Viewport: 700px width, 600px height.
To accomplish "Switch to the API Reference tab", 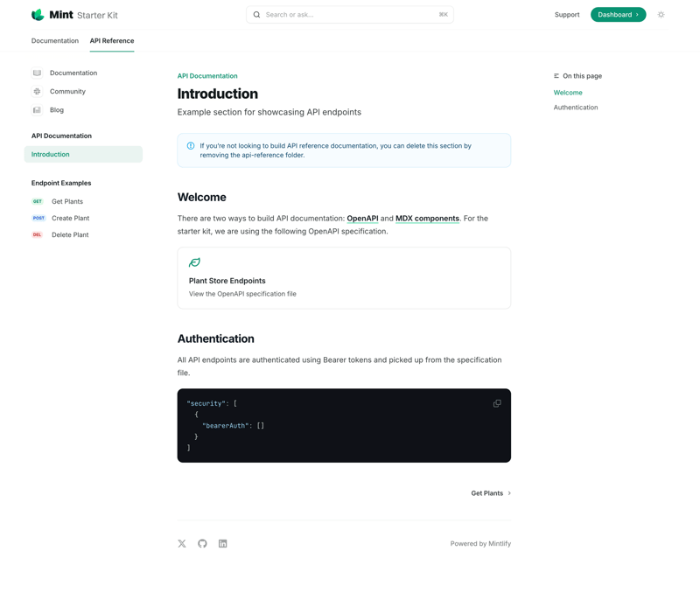I will (111, 40).
